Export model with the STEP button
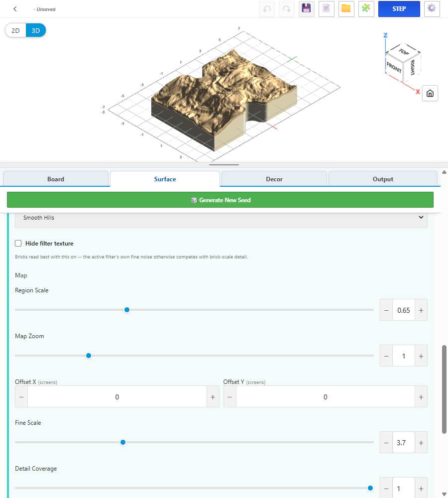 pyautogui.click(x=399, y=9)
